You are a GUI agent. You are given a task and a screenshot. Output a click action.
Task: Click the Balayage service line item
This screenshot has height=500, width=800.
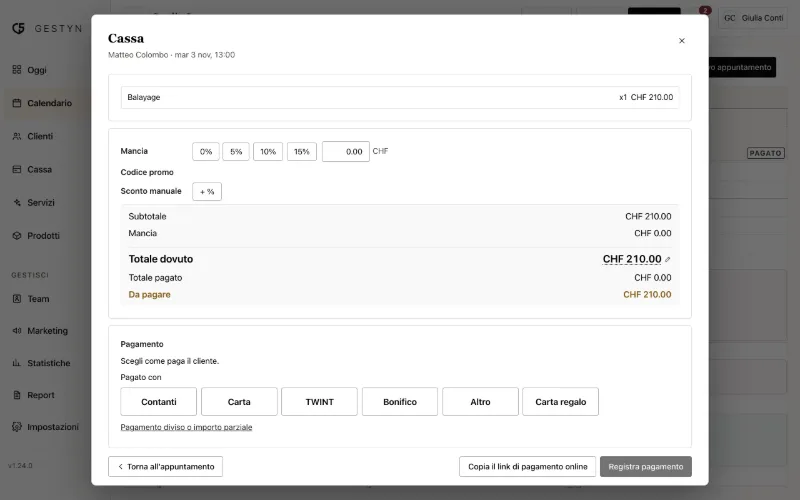tap(400, 97)
